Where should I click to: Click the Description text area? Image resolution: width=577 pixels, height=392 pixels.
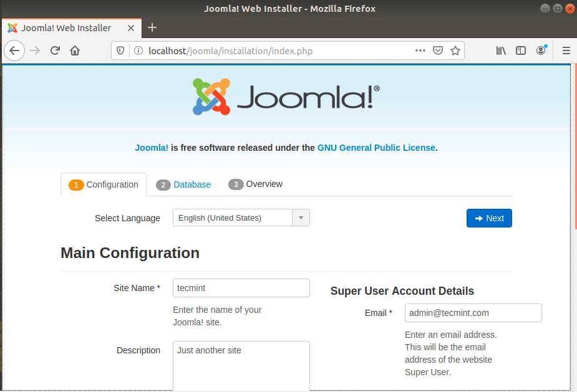241,366
